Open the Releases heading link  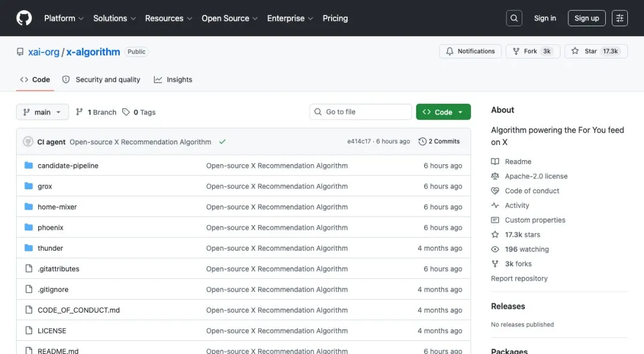pos(507,306)
